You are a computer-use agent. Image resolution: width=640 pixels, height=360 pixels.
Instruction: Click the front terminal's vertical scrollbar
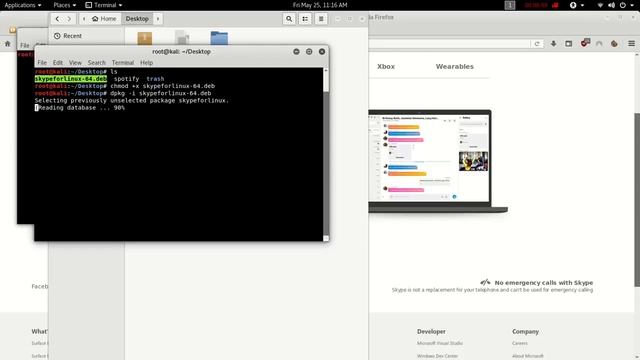(326, 154)
